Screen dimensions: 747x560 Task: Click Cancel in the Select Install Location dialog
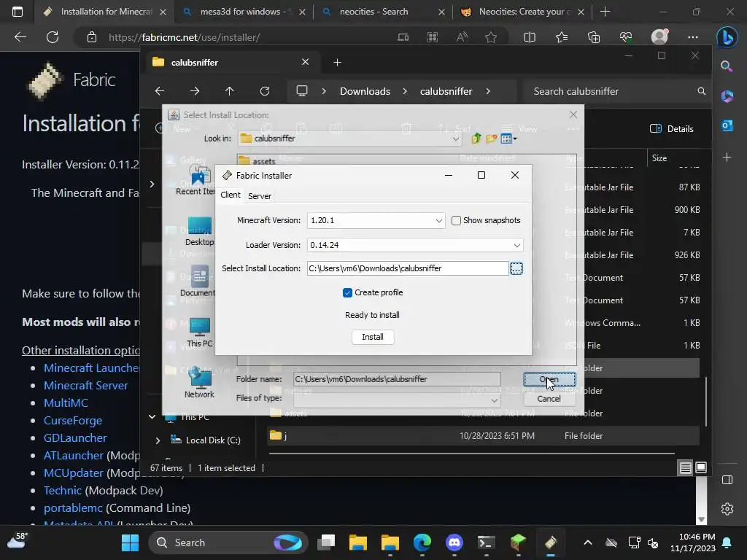[549, 399]
